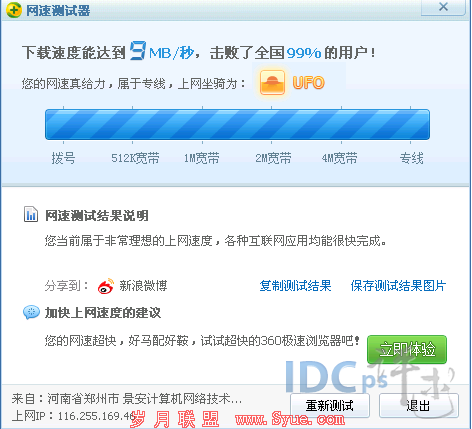472x429 pixels.
Task: Click the orange UFO speed rank icon
Action: point(272,83)
